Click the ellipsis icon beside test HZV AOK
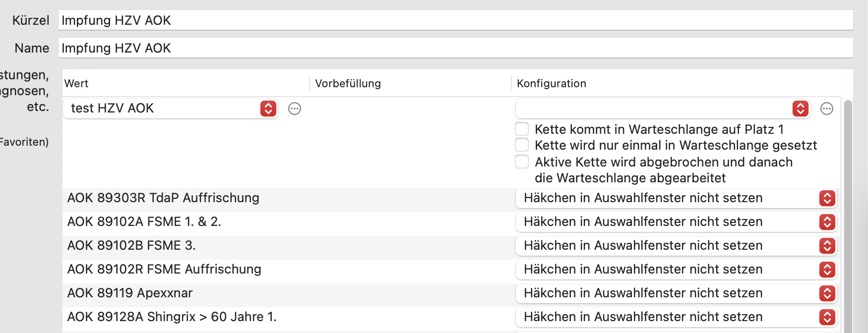868x333 pixels. tap(295, 109)
